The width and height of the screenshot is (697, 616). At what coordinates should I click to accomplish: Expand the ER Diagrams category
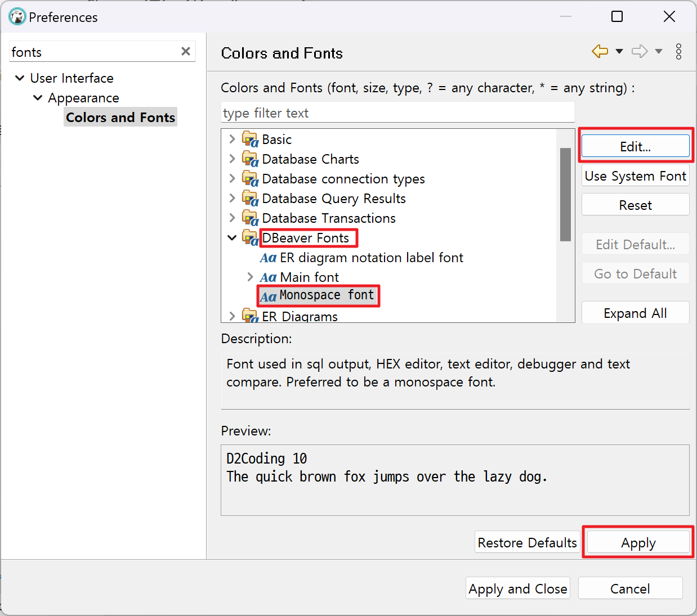tap(232, 316)
